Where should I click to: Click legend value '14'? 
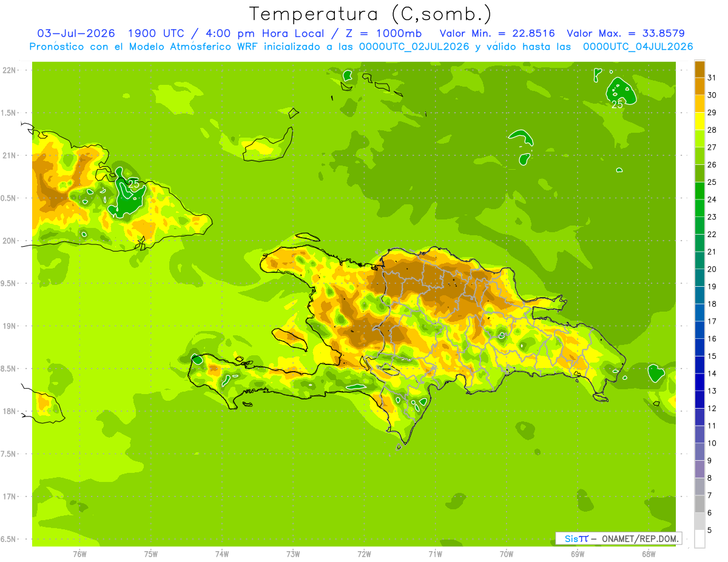712,373
